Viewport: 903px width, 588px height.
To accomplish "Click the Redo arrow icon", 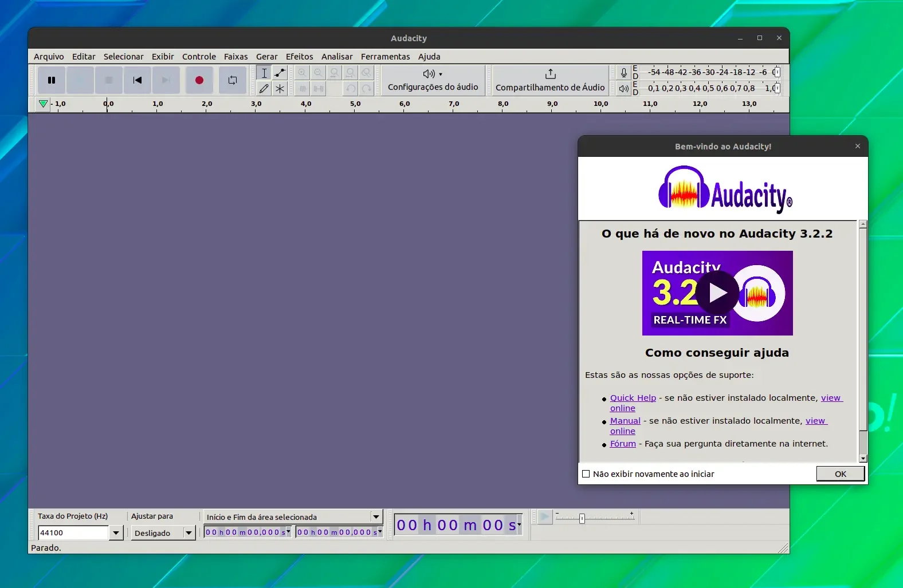I will click(366, 88).
